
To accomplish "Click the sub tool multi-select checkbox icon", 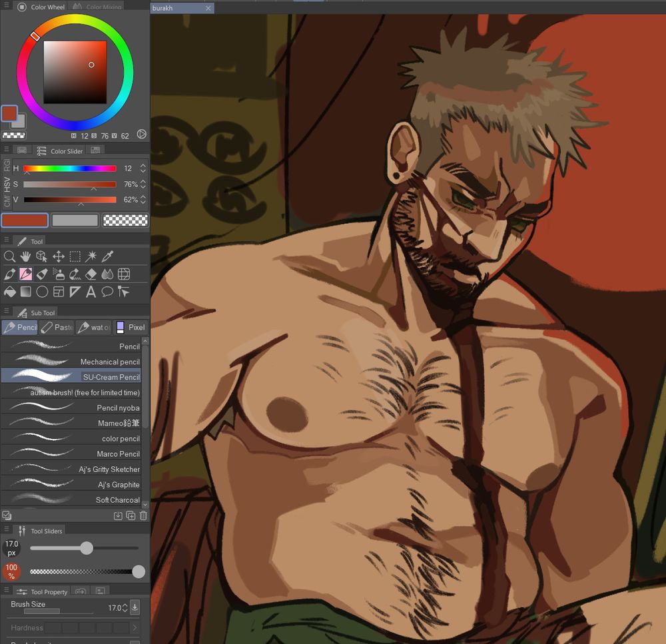I will click(x=7, y=515).
